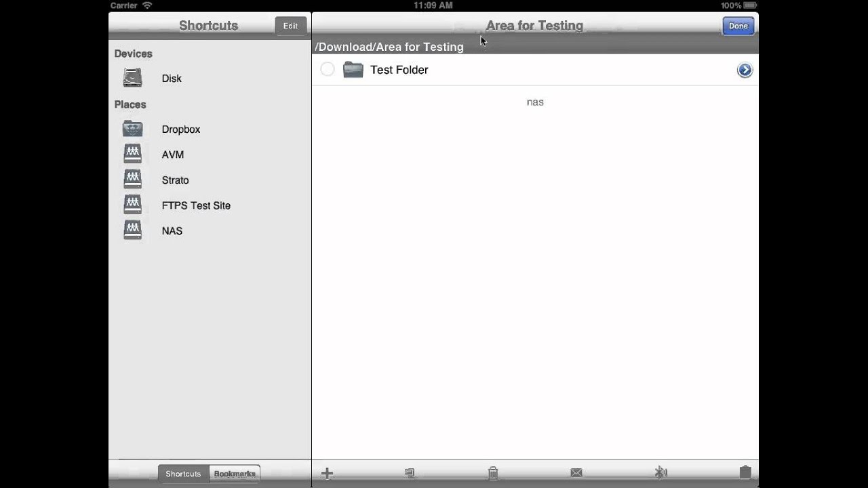Viewport: 868px width, 488px height.
Task: Click the Devices section header
Action: (133, 54)
